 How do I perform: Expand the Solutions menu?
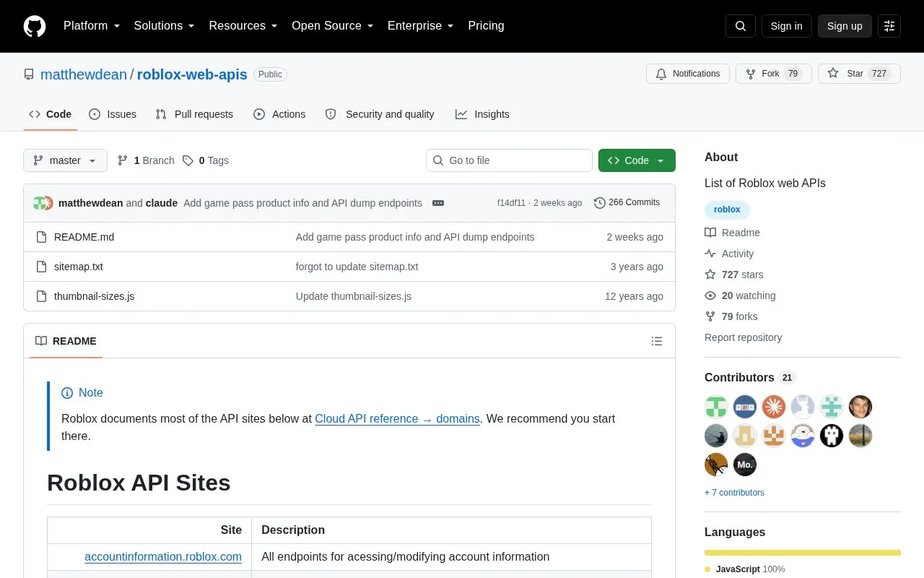point(165,26)
